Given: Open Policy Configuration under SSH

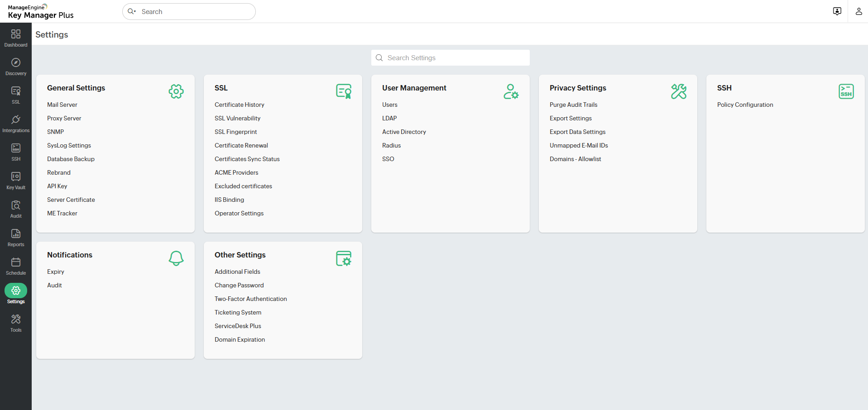Looking at the screenshot, I should point(745,105).
